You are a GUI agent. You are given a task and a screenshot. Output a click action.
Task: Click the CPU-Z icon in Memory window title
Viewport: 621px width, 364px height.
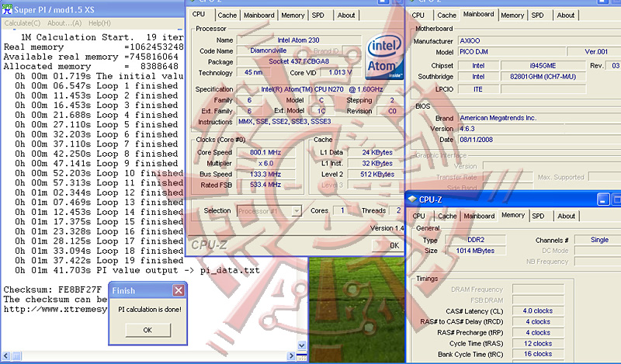[x=412, y=199]
